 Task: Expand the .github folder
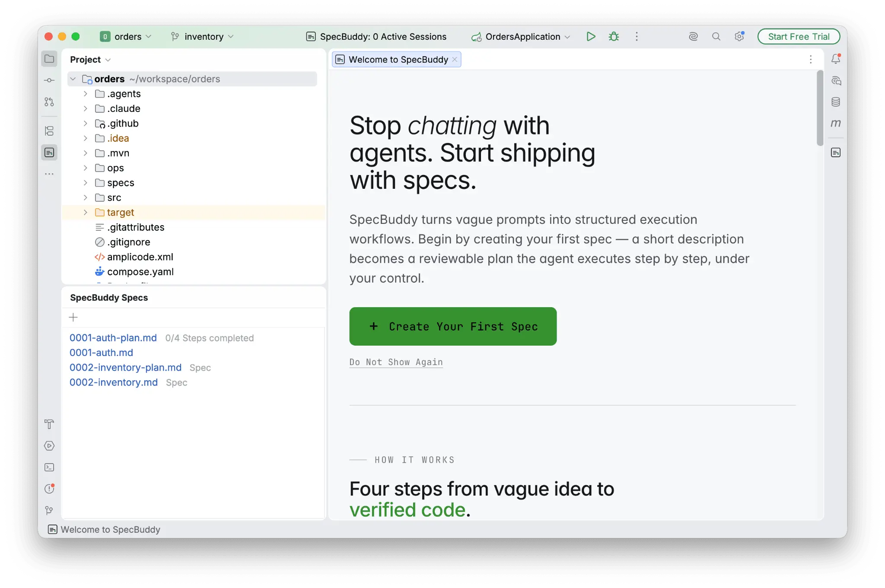coord(86,124)
